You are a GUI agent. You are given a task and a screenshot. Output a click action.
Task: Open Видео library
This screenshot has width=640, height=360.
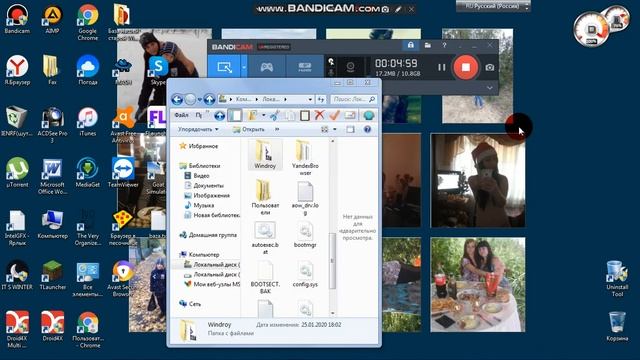197,176
